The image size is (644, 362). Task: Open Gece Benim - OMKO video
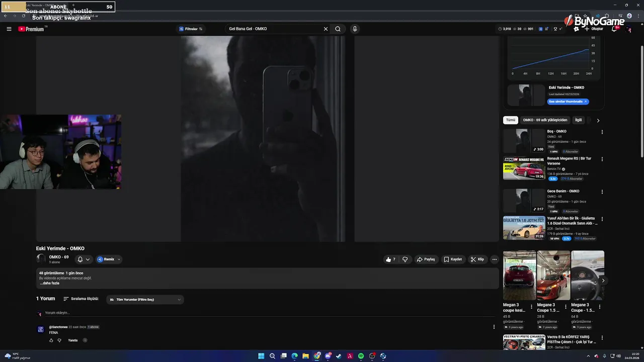pyautogui.click(x=524, y=201)
